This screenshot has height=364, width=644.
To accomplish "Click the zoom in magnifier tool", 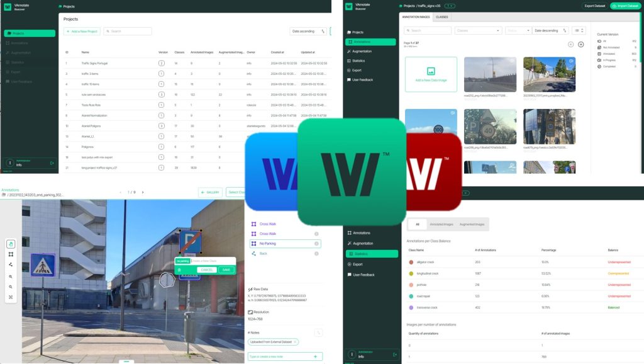I will point(11,276).
